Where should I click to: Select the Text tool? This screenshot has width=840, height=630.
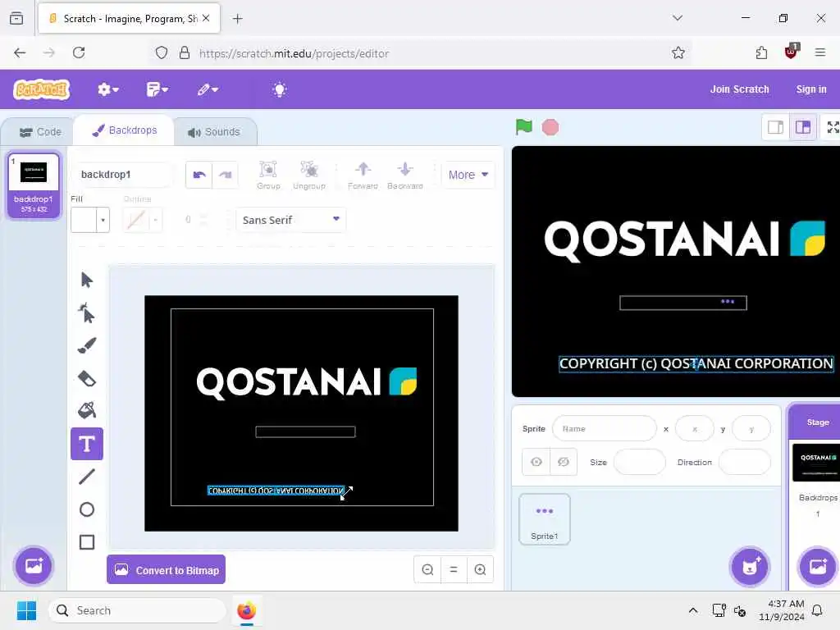[x=87, y=444]
